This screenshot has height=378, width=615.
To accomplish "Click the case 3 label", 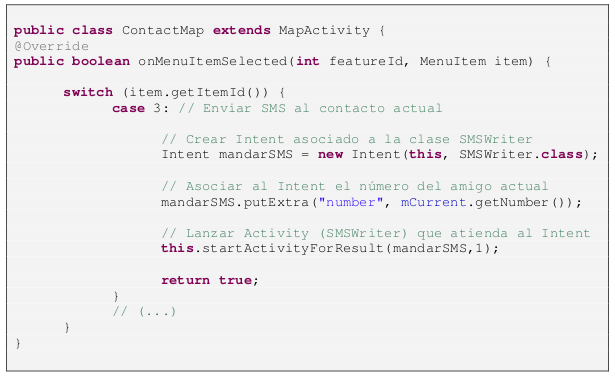I will pos(140,108).
